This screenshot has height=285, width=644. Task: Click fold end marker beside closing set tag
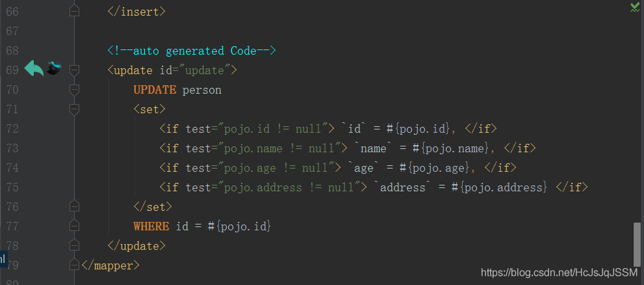click(x=74, y=206)
